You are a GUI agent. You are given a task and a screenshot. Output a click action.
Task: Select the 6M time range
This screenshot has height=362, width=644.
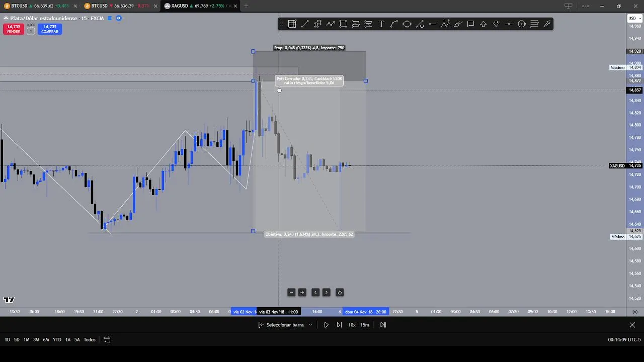coord(46,340)
